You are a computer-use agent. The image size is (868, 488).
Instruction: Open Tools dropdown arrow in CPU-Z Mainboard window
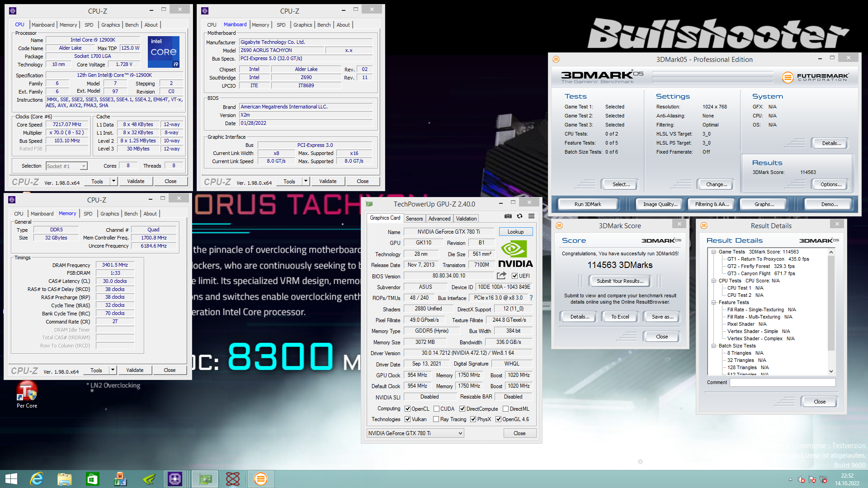coord(306,181)
